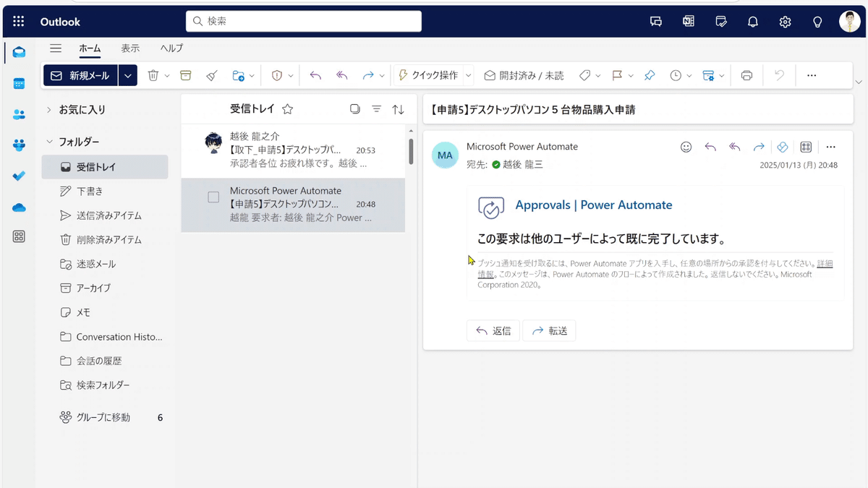
Task: Click the Teams chat icon in the header
Action: point(656,22)
